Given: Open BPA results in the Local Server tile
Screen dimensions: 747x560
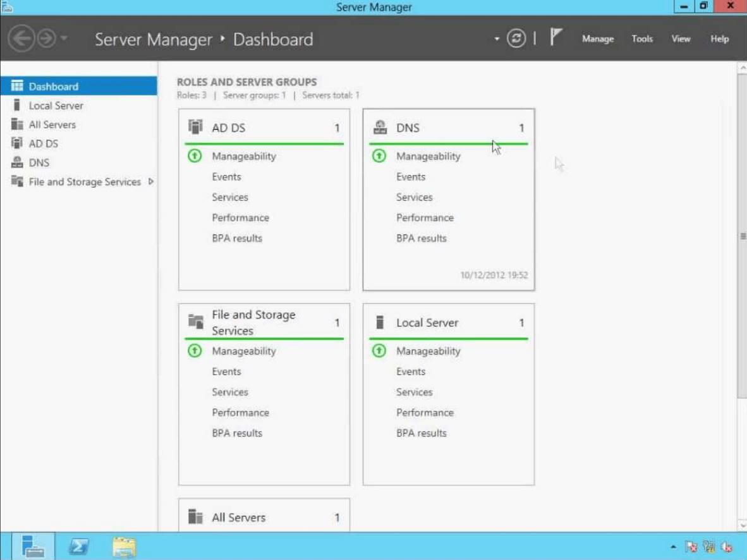Looking at the screenshot, I should click(421, 433).
